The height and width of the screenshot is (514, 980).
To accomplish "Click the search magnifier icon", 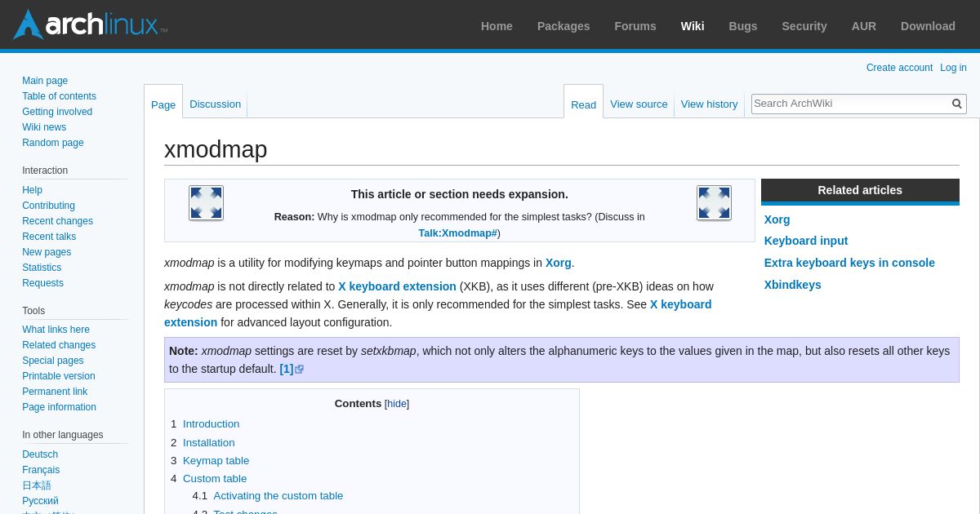I will (957, 104).
